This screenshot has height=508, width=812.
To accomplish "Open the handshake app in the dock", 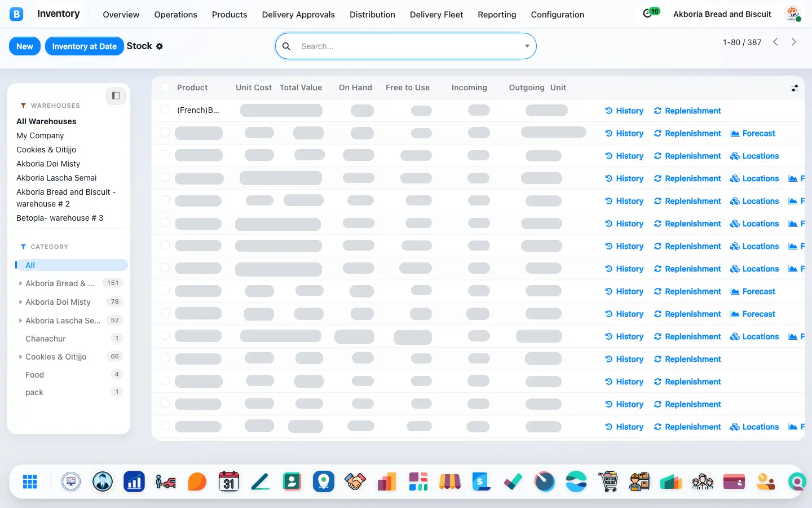I will (355, 481).
